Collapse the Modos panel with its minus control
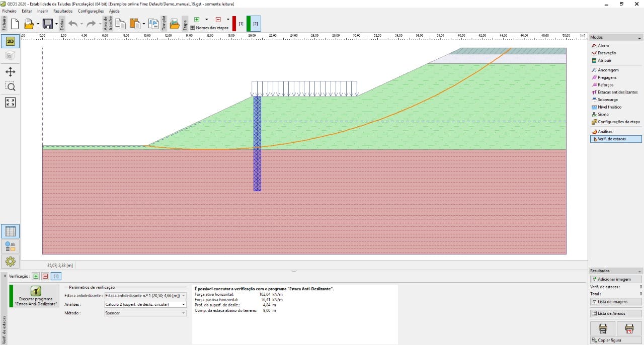 pos(640,37)
